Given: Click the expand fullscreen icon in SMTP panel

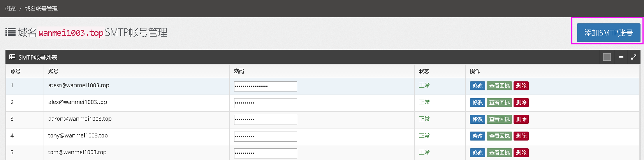Looking at the screenshot, I should 633,57.
